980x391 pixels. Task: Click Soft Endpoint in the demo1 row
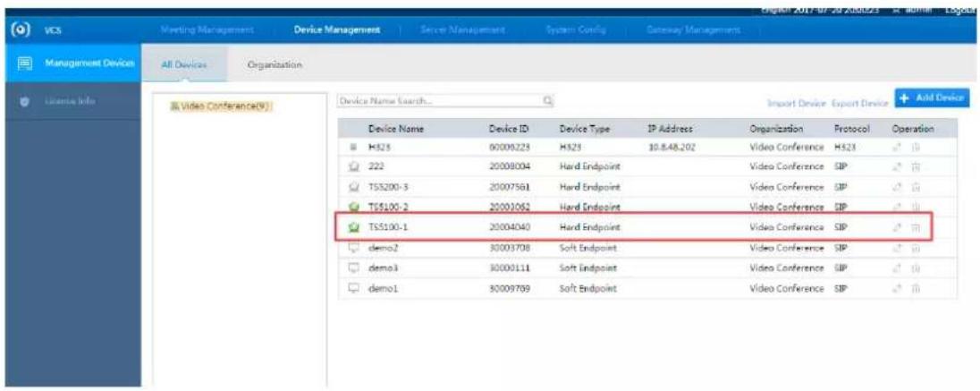click(x=588, y=288)
